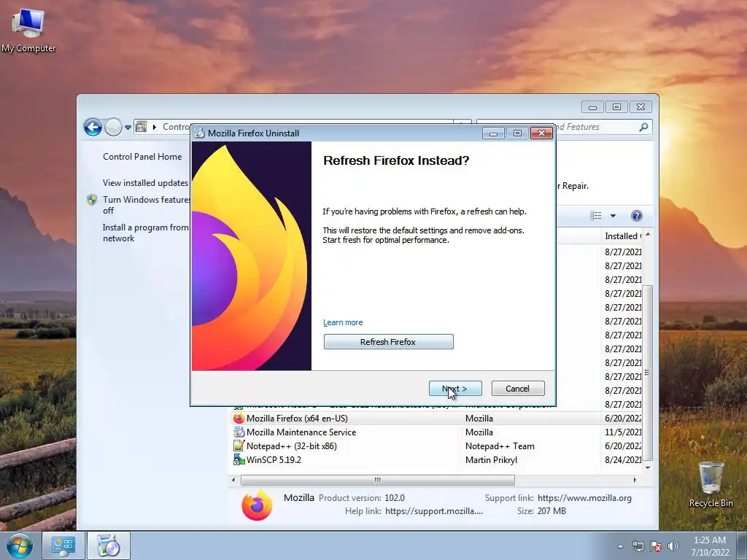Click the large Firefox logo in details pane
Viewport: 747px width, 560px height.
pyautogui.click(x=257, y=505)
